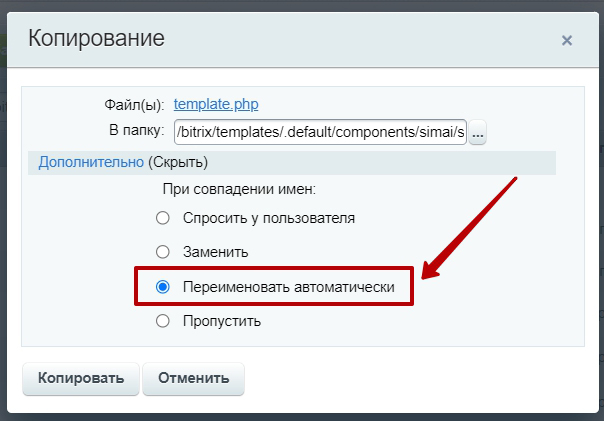Choose the Заменить radio option
Viewport: 604px width, 421px height.
coord(163,252)
